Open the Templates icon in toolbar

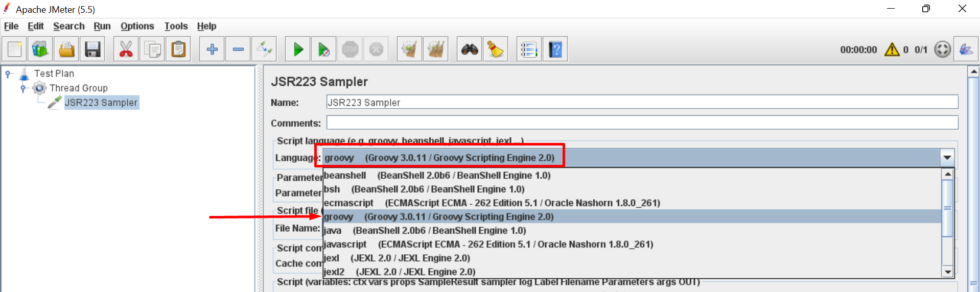40,50
